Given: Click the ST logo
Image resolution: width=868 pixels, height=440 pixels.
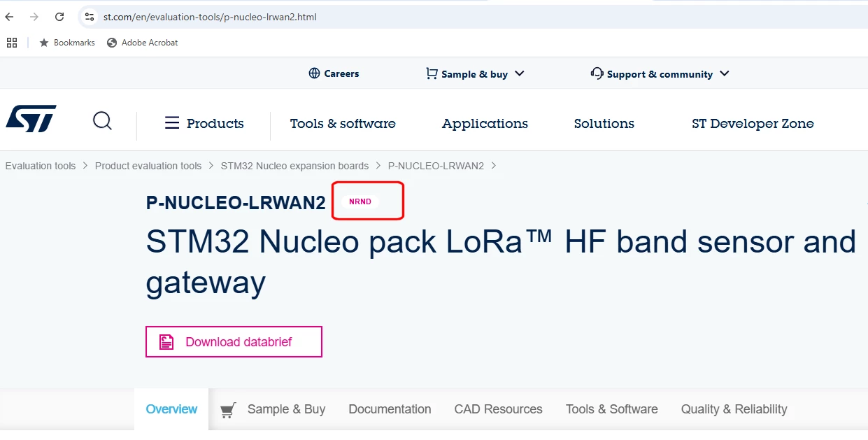Looking at the screenshot, I should point(31,119).
